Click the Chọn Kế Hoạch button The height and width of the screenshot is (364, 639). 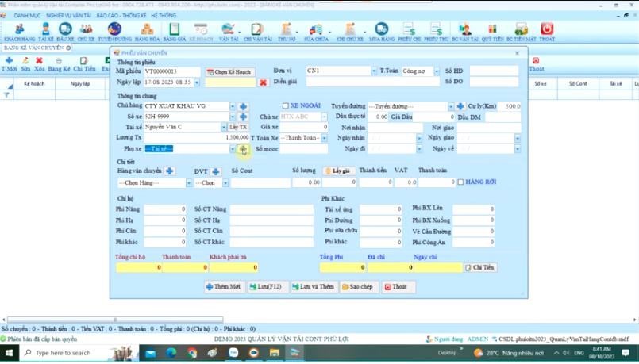click(x=230, y=72)
